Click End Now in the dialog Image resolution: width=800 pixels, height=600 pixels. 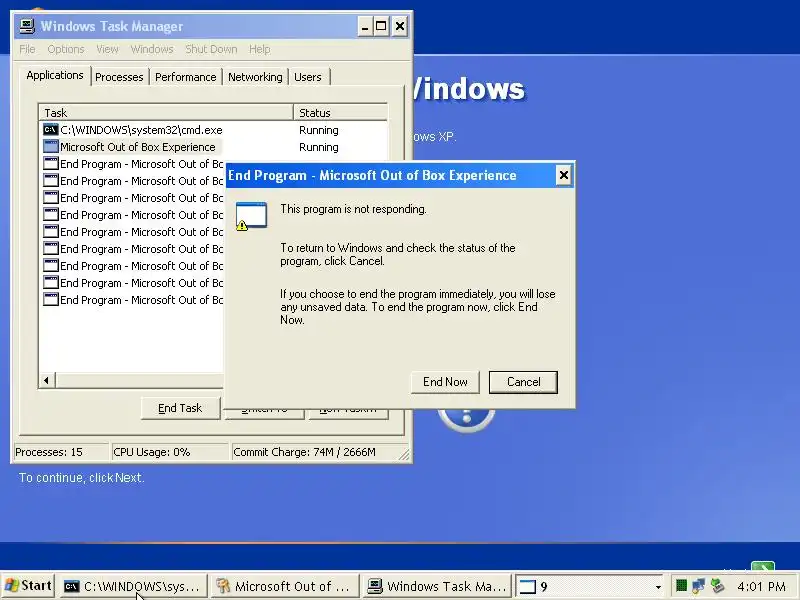point(445,382)
